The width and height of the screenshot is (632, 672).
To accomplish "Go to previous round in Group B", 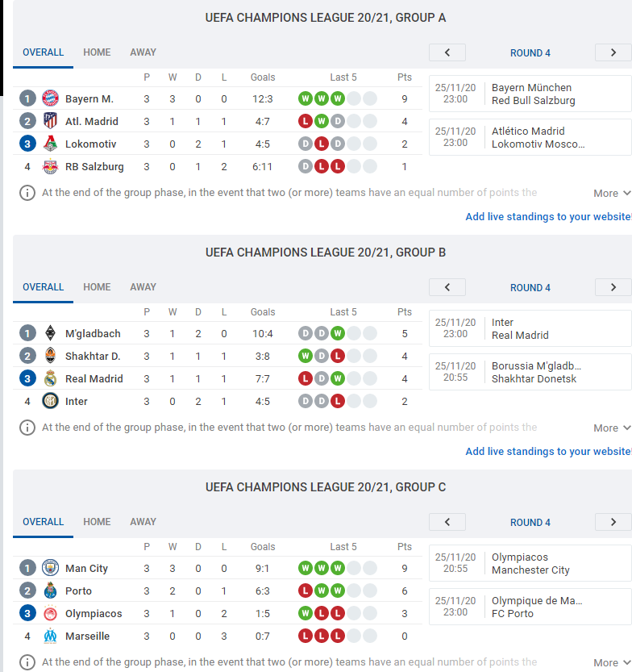I will [448, 287].
